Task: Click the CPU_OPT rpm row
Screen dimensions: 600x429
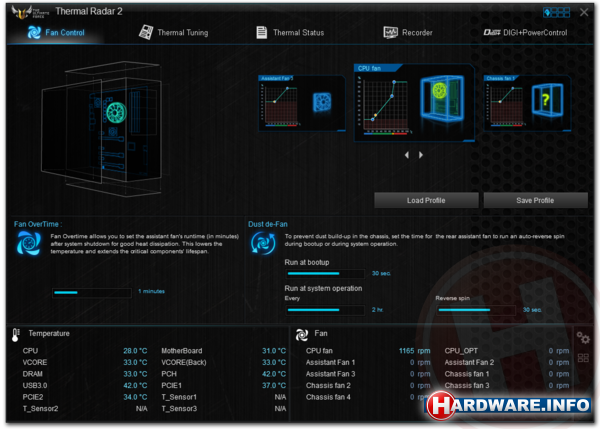Action: (507, 351)
